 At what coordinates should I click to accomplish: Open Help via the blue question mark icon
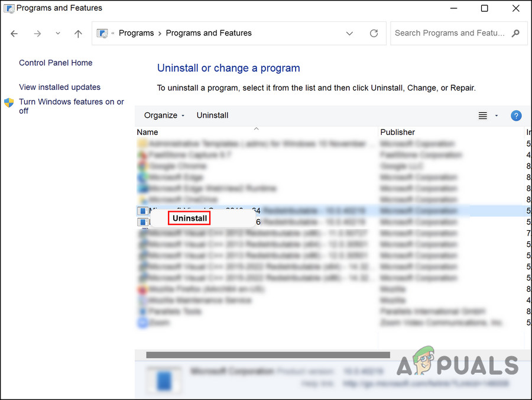click(x=516, y=115)
